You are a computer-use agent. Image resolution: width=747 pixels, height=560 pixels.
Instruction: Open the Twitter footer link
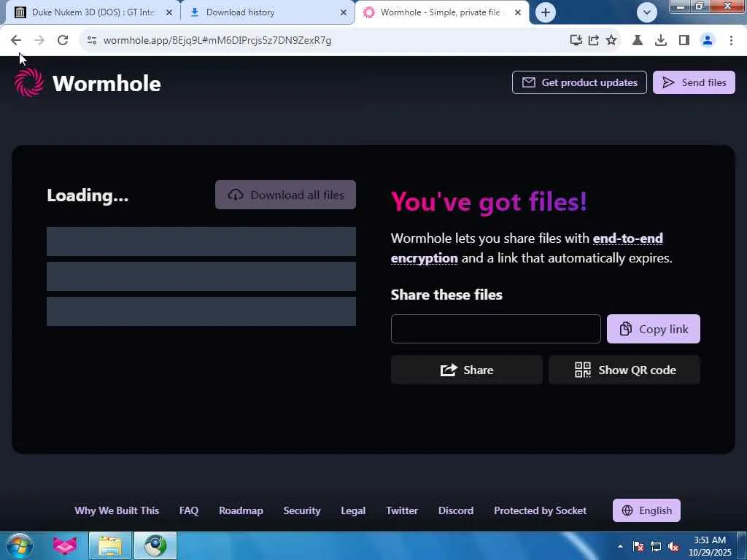click(402, 510)
